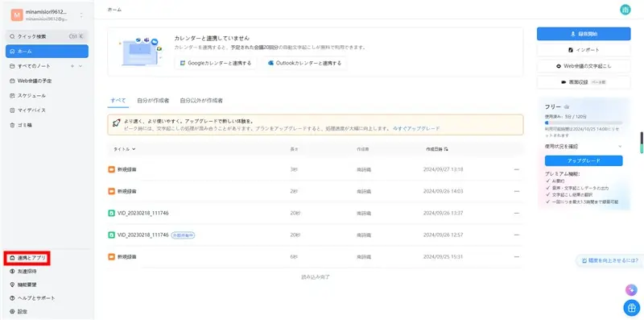Click Outlookカレンダーと連携する button

pos(304,63)
